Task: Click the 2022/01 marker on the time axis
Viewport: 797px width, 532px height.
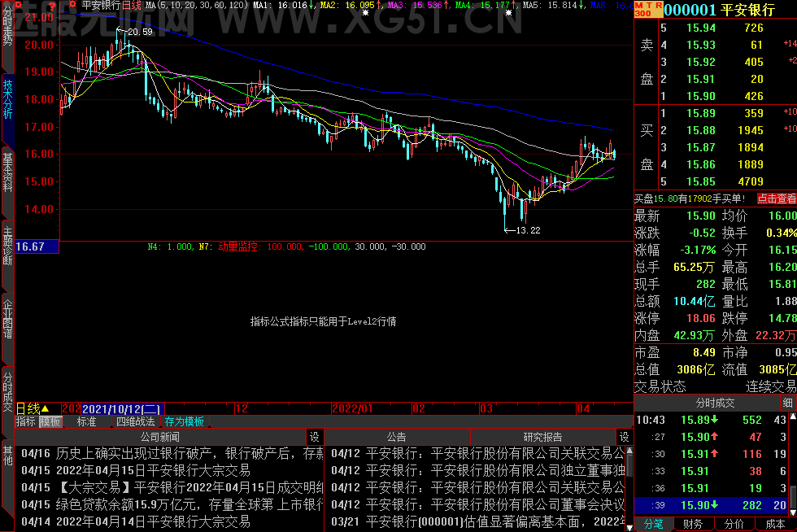Action: [352, 408]
